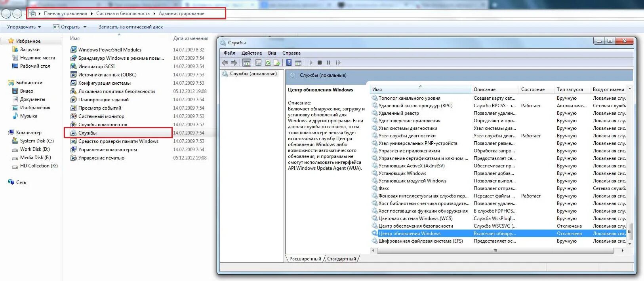Expand arrow after Панель управления breadcrumb
The image size is (644, 281).
point(91,13)
